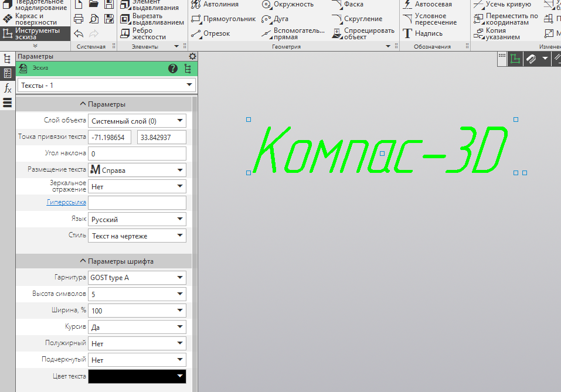Open the Цвет текста color swatch
This screenshot has height=392, width=561.
[137, 376]
